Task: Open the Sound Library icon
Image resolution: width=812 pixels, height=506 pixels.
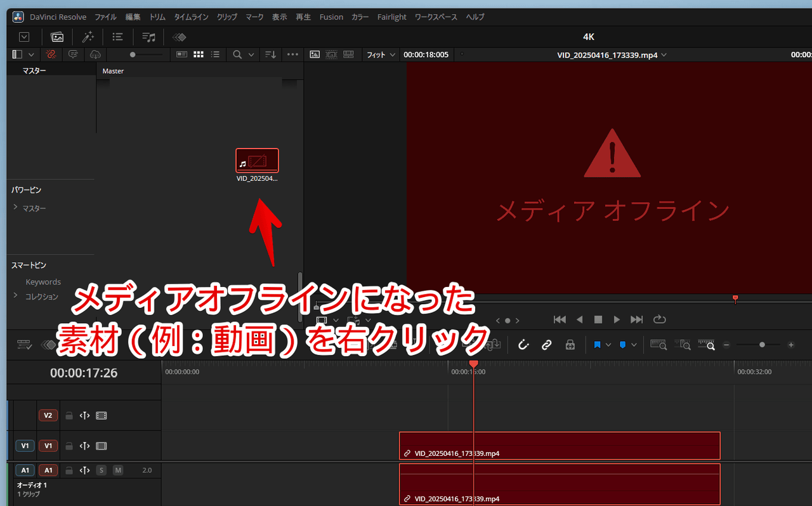Action: coord(149,37)
